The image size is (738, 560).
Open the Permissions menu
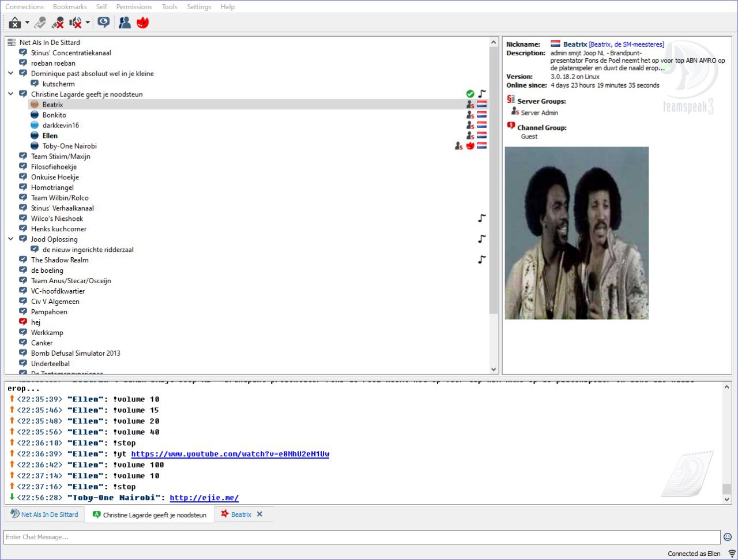tap(134, 7)
